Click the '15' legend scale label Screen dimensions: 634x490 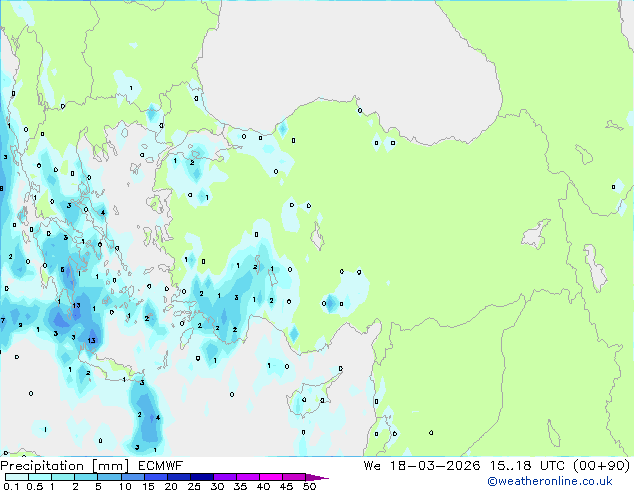(148, 486)
